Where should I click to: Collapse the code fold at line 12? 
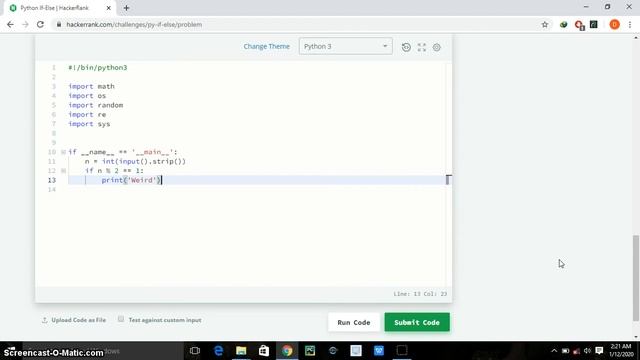63,171
